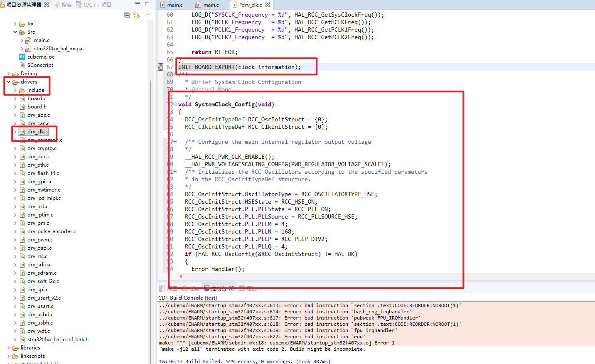Select drv_lcd_mipi.c file

pyautogui.click(x=44, y=198)
